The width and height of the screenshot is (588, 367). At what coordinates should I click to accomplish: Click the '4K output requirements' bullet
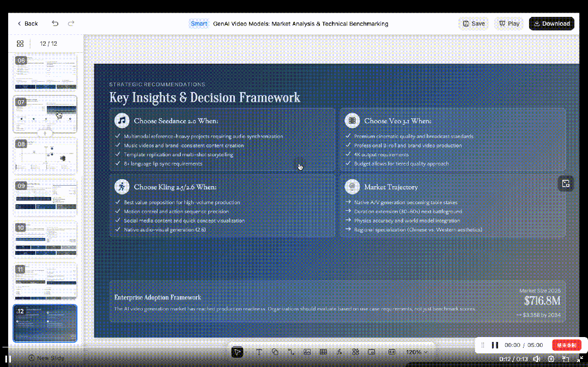tap(381, 155)
